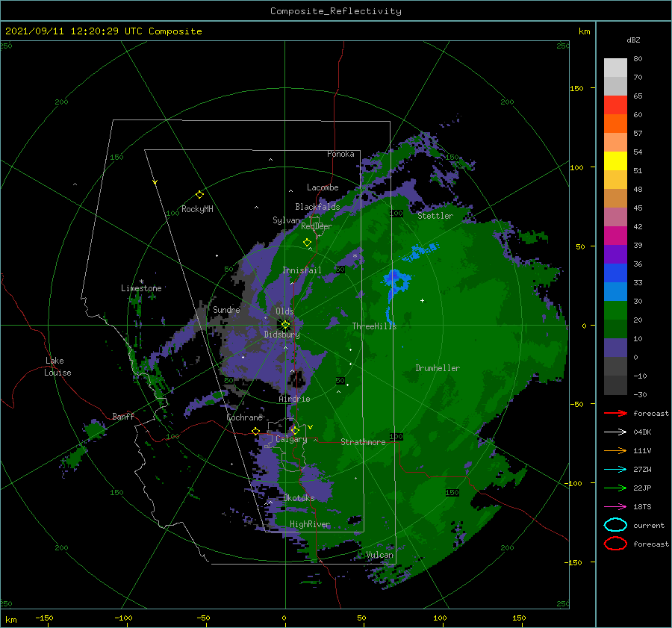This screenshot has height=628, width=672.
Task: Click the RockyMH label
Action: tap(197, 209)
